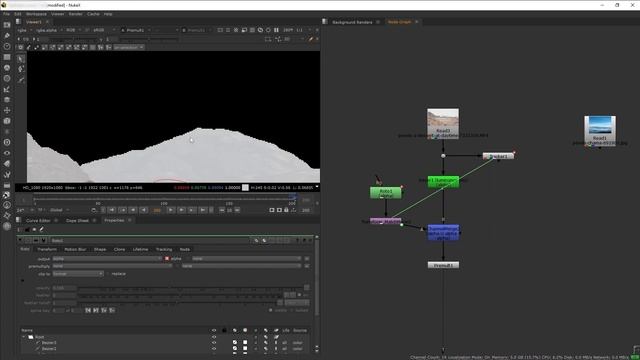Open the Image nodes toolbar icon
Viewport: 640px width, 360px height.
click(x=7, y=25)
